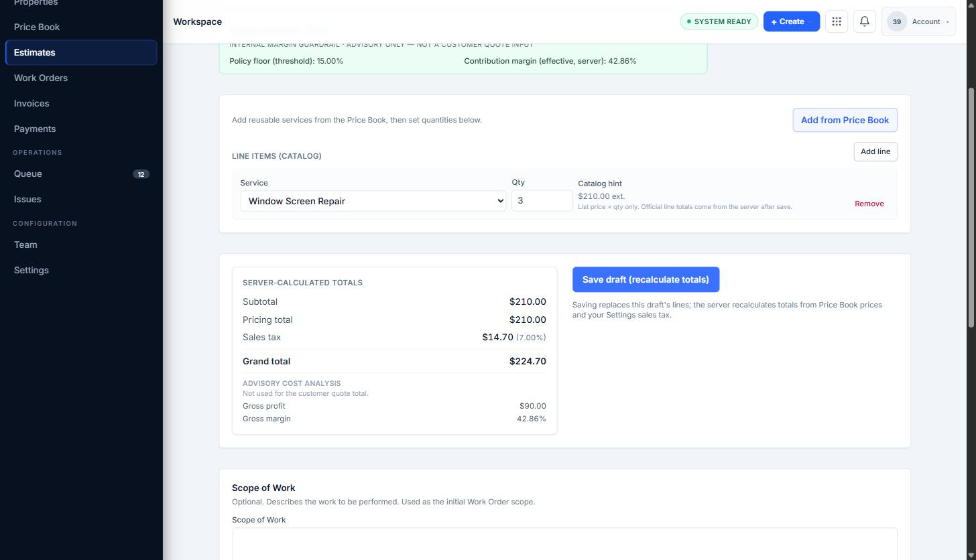
Task: Remove the Window Screen Repair line
Action: tap(869, 204)
